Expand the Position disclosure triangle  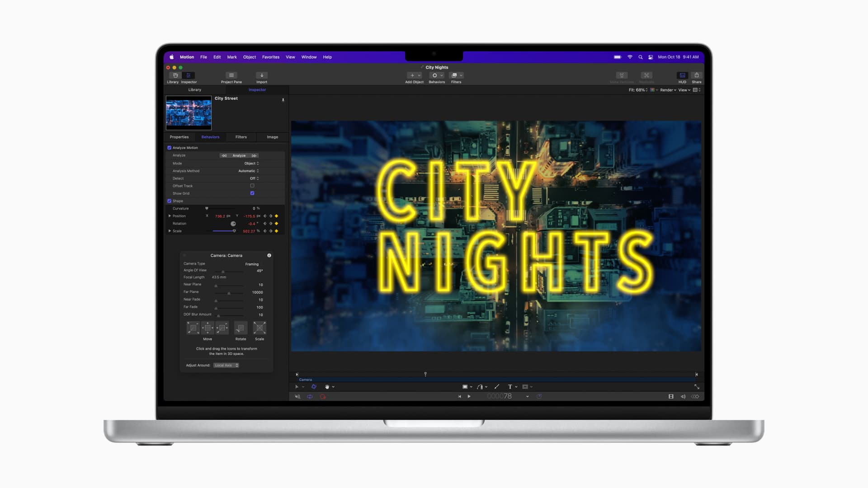coord(170,216)
